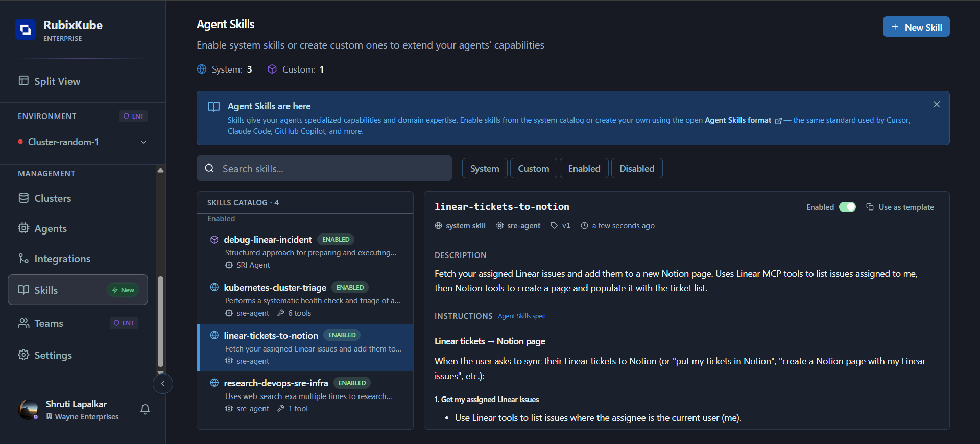The height and width of the screenshot is (444, 980).
Task: Click the New Skill button
Action: pyautogui.click(x=916, y=27)
